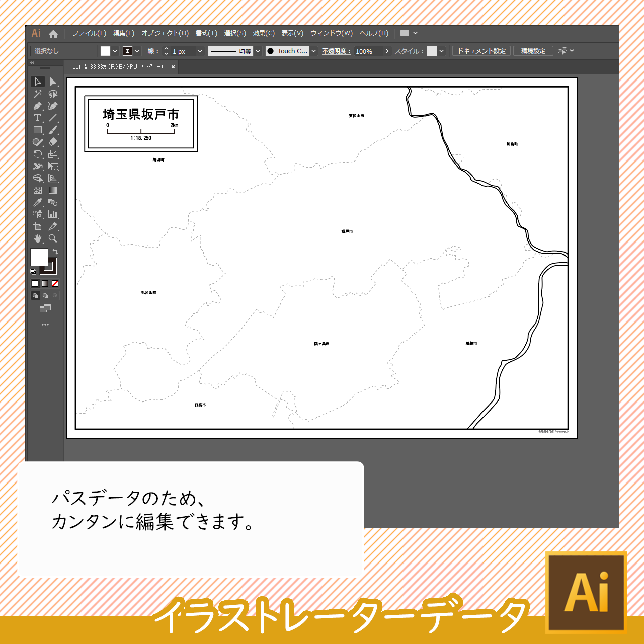Choose the Hand tool
644x644 pixels.
(38, 238)
